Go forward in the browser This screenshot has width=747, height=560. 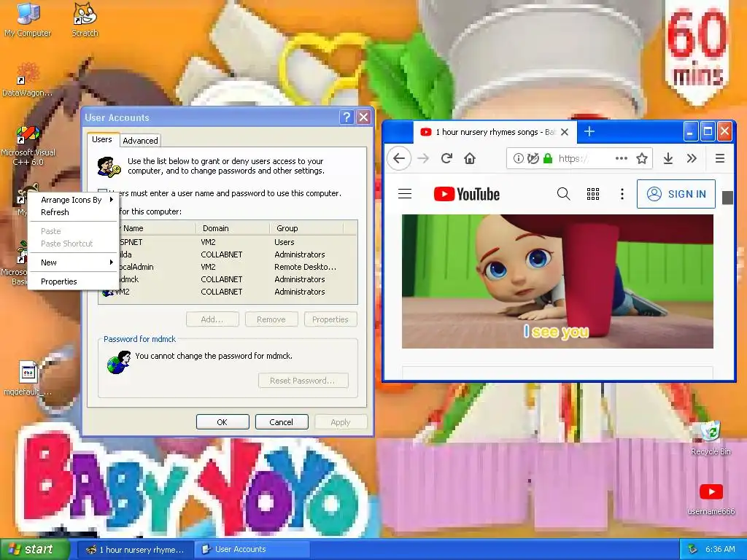[423, 158]
